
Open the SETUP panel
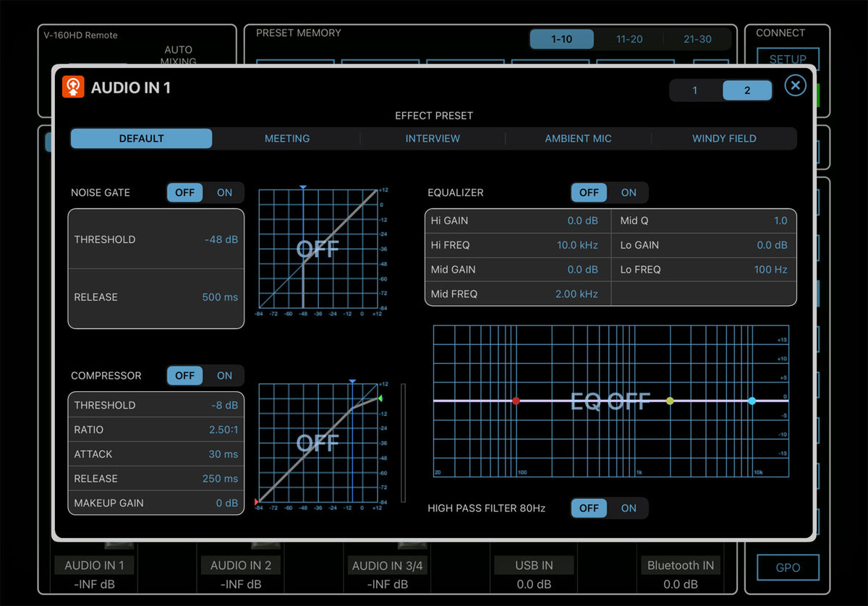[788, 59]
